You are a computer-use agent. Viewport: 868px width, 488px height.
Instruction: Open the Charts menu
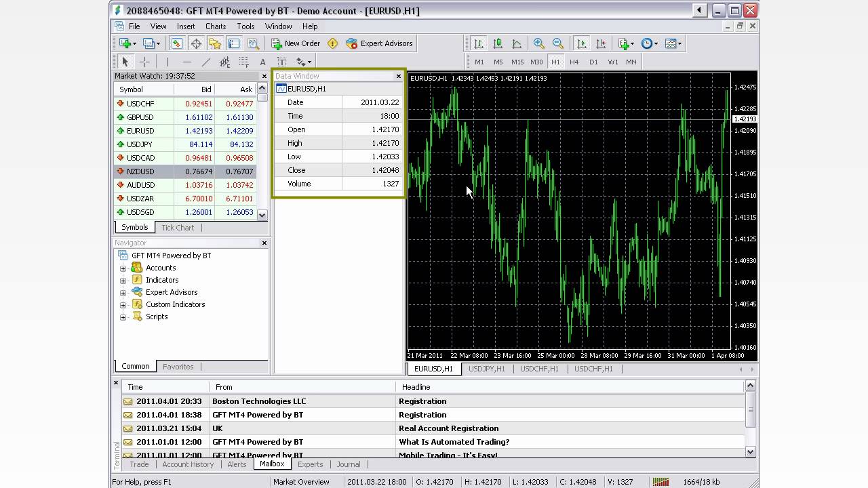(216, 26)
